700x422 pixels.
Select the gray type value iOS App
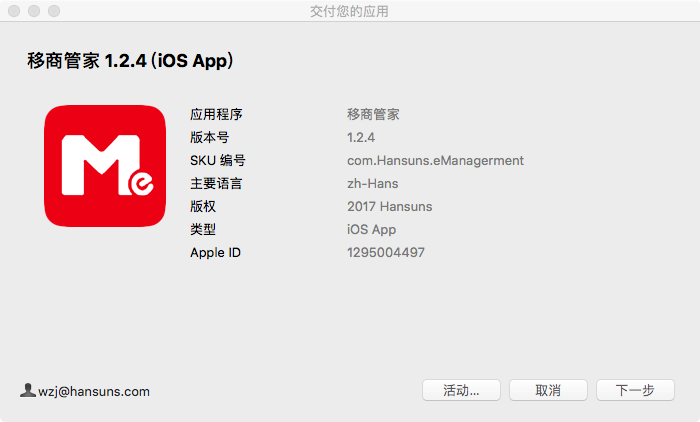tap(371, 230)
